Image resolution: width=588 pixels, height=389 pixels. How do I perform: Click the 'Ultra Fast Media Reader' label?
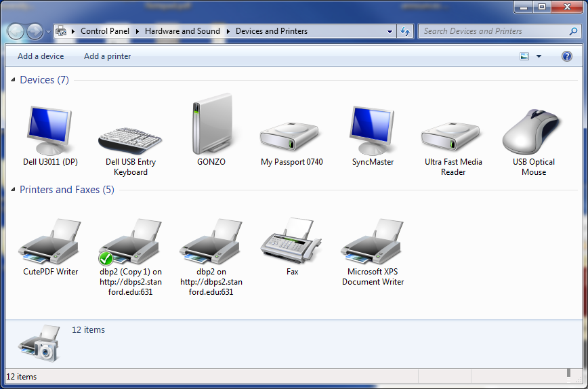tap(453, 167)
